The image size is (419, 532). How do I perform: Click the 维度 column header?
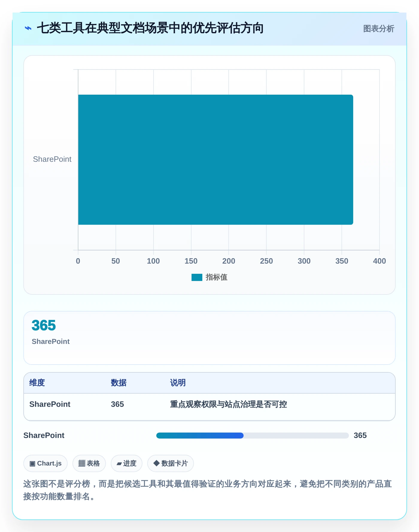click(x=37, y=383)
